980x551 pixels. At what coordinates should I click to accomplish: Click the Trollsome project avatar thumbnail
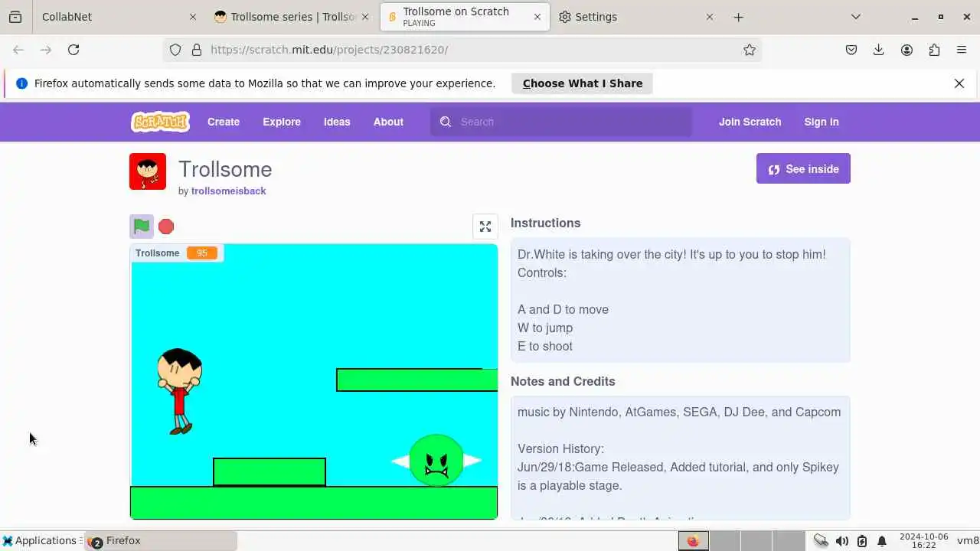(148, 171)
